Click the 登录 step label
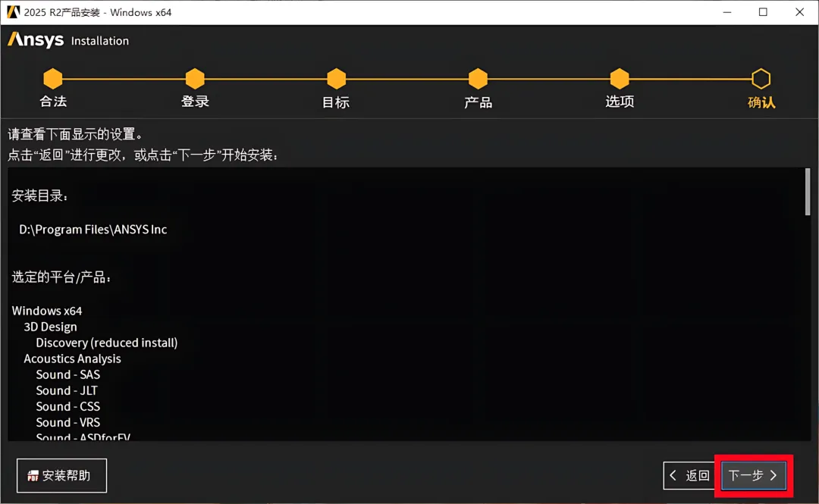The image size is (819, 504). (x=195, y=102)
